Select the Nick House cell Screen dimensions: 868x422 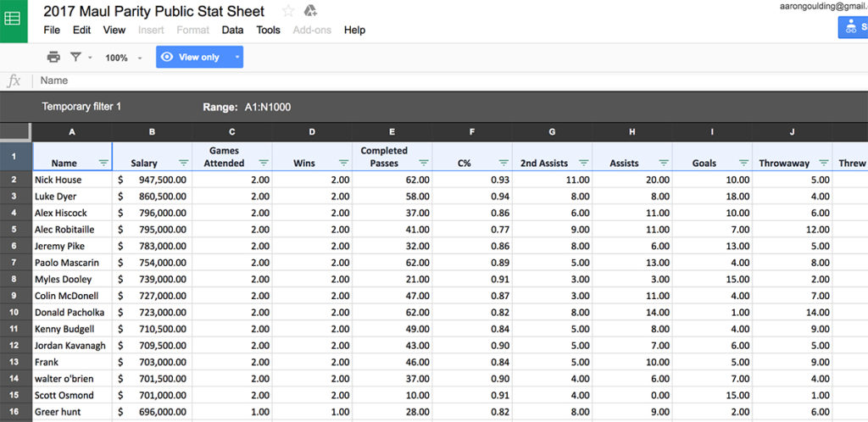tap(73, 180)
